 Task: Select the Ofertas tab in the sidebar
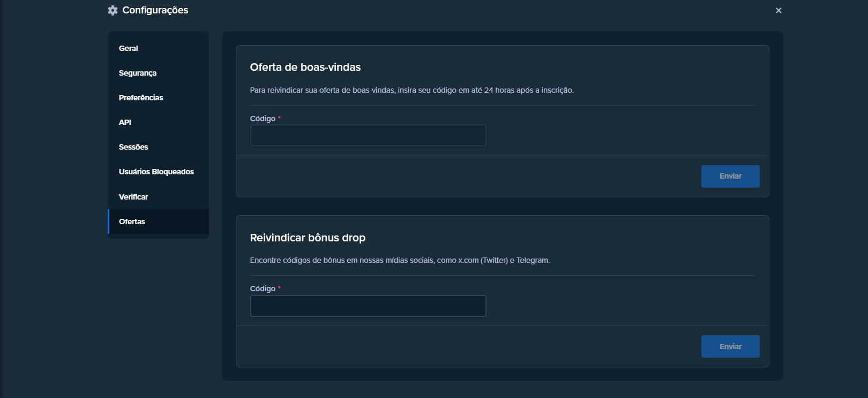tap(132, 222)
